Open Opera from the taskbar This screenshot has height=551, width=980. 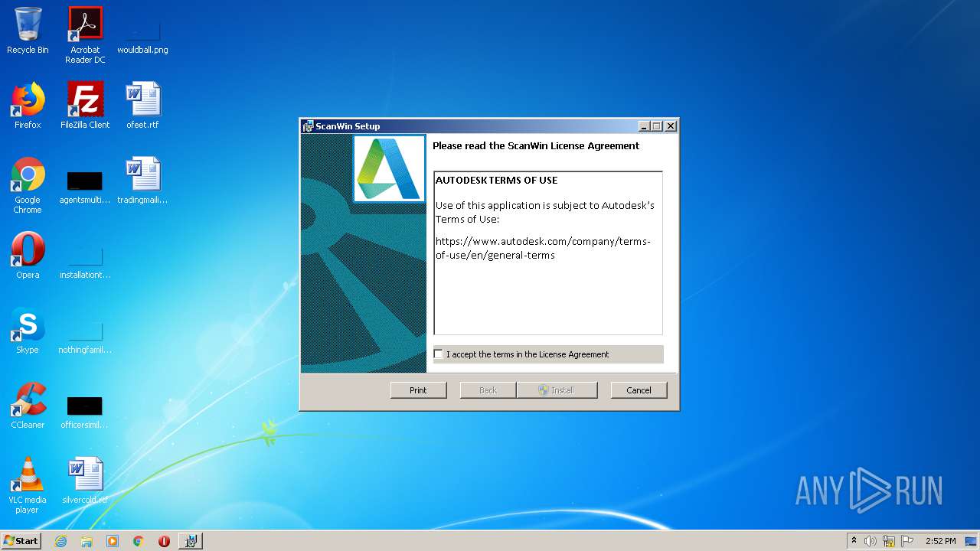[x=164, y=541]
